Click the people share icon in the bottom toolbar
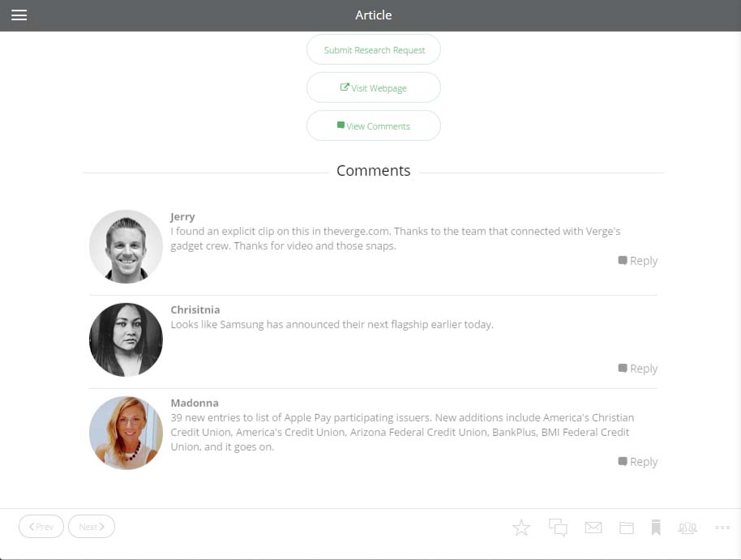This screenshot has width=741, height=560. click(687, 528)
